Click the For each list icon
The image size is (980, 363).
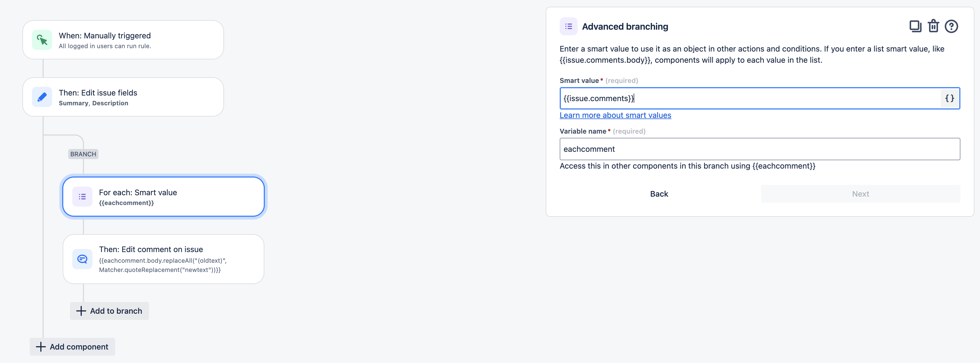[82, 197]
